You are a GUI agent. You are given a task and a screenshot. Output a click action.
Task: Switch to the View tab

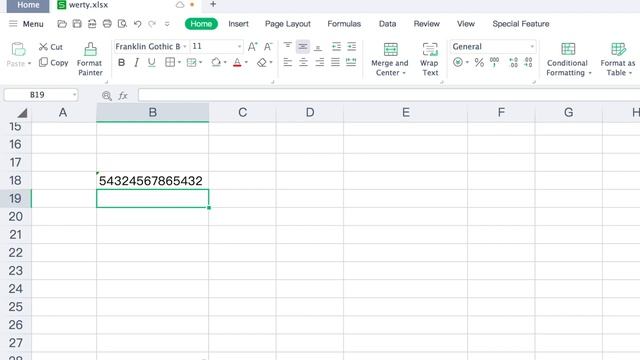click(x=466, y=24)
